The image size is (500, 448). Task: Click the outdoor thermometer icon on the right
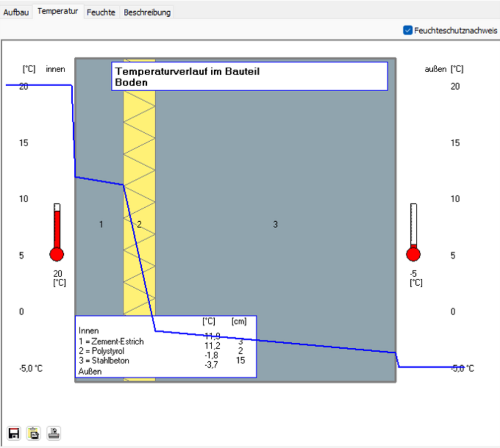click(x=413, y=232)
